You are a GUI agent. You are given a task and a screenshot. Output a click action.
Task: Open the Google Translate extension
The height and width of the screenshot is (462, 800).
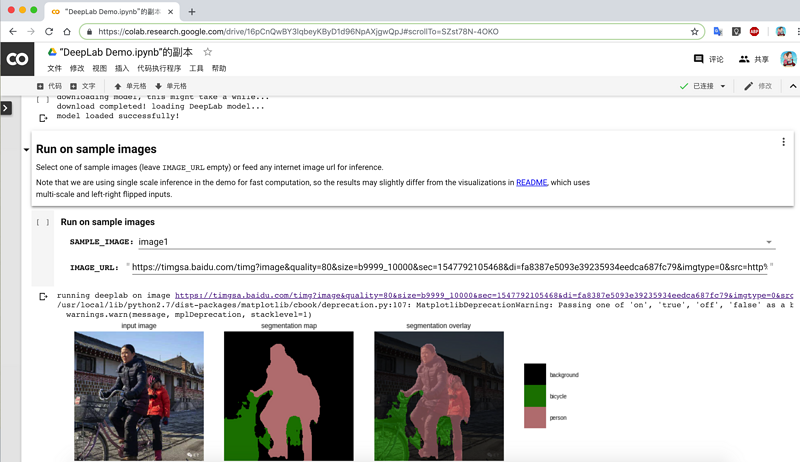coord(718,32)
